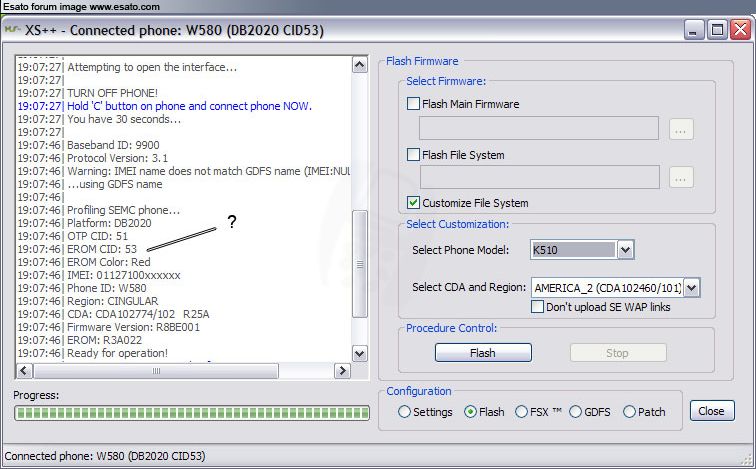Click log scroll up arrow
Image resolution: width=756 pixels, height=469 pixels.
tap(360, 65)
